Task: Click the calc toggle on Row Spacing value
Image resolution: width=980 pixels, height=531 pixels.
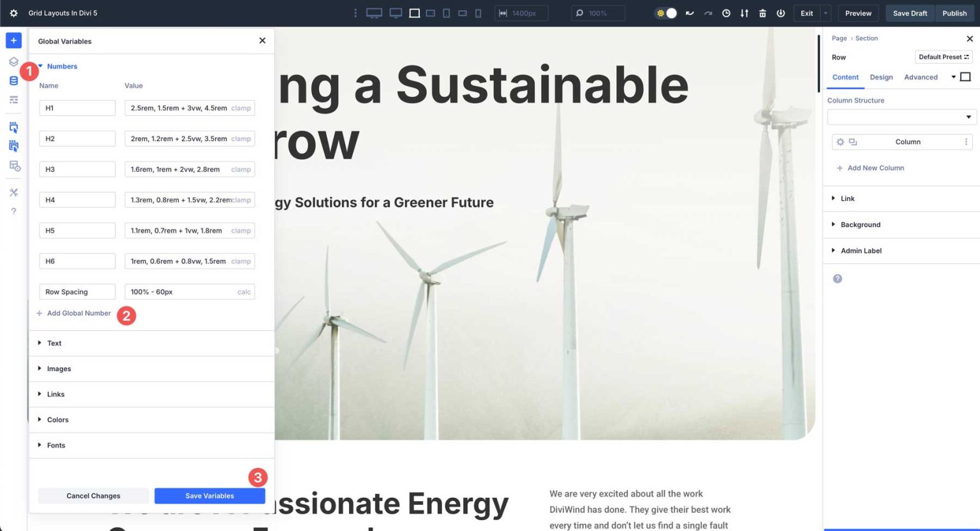Action: pos(244,291)
